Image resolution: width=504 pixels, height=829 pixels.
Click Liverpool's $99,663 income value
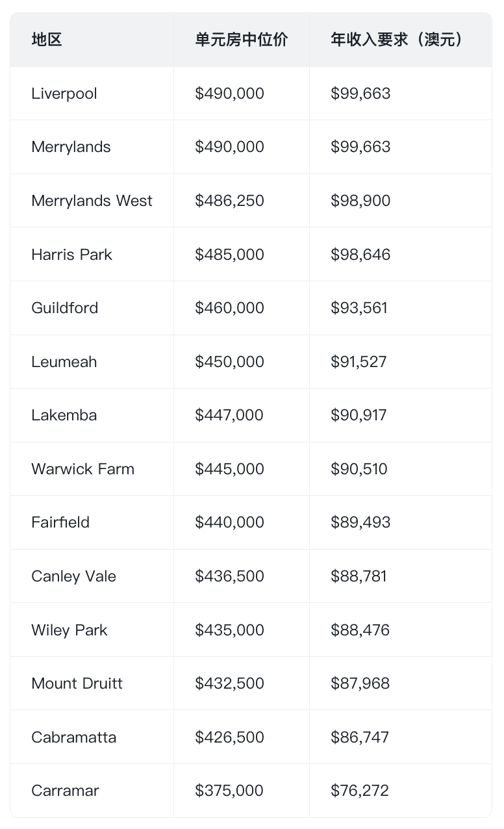pos(360,94)
